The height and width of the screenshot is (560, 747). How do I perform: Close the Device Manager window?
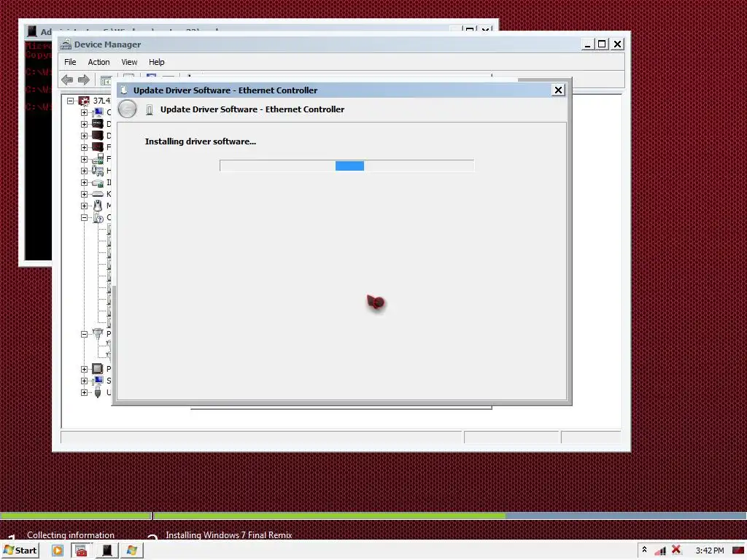click(x=617, y=44)
